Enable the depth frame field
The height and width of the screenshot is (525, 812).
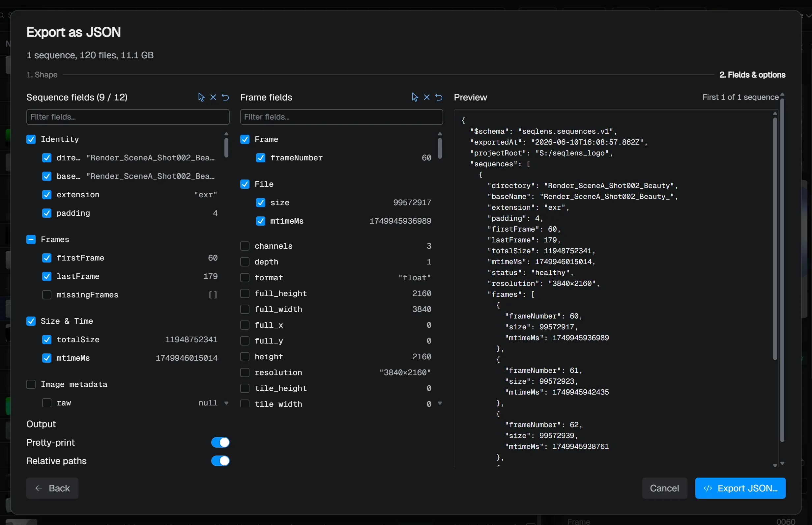click(245, 262)
